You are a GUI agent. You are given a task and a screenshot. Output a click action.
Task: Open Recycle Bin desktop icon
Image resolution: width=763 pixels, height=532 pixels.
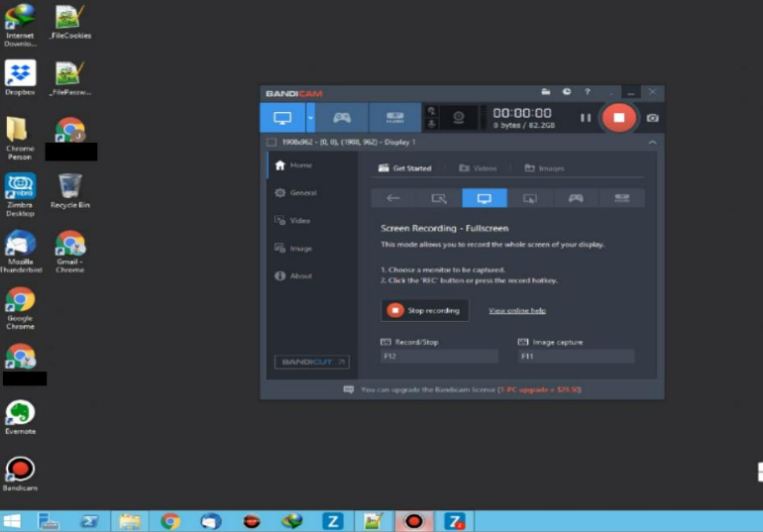tap(70, 191)
